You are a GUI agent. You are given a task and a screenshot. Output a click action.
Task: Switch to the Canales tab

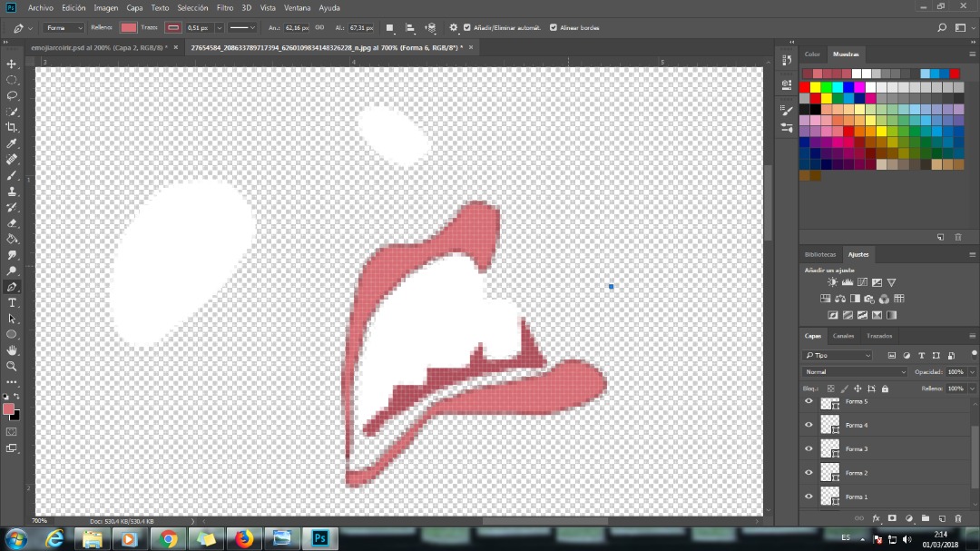point(843,336)
